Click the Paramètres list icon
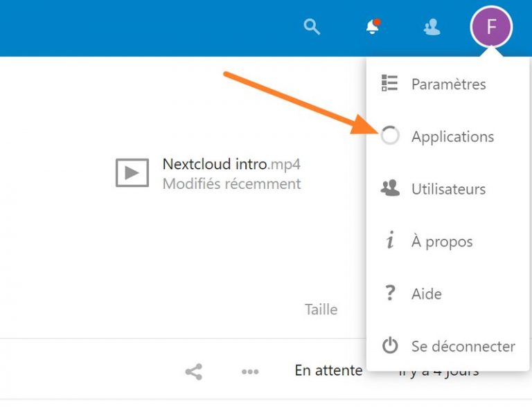The image size is (532, 407). (x=389, y=83)
